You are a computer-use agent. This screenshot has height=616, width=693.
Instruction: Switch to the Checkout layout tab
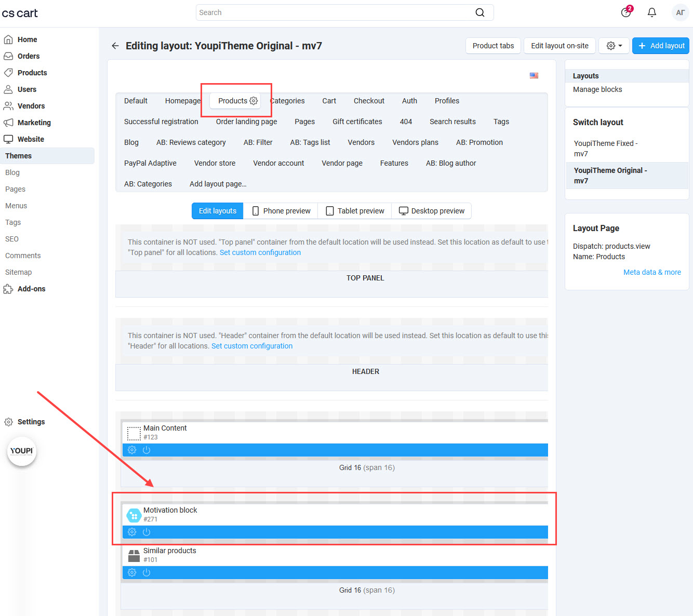[x=369, y=101]
